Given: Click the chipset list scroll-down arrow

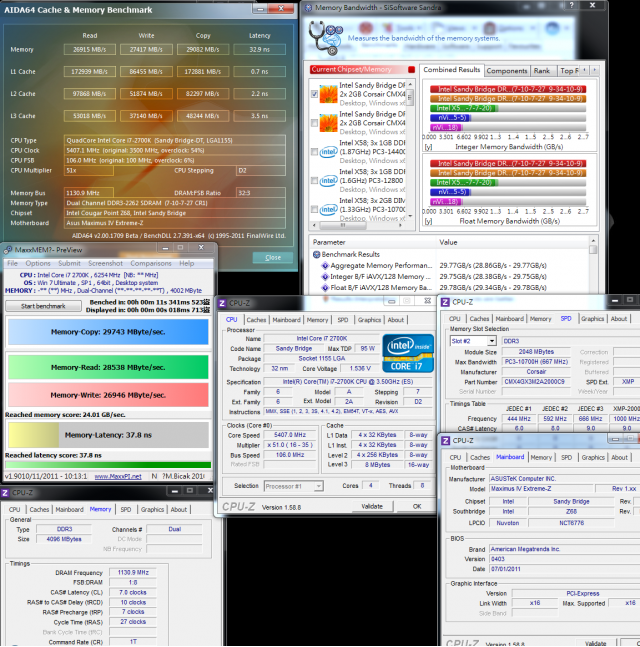Looking at the screenshot, I should pyautogui.click(x=410, y=216).
